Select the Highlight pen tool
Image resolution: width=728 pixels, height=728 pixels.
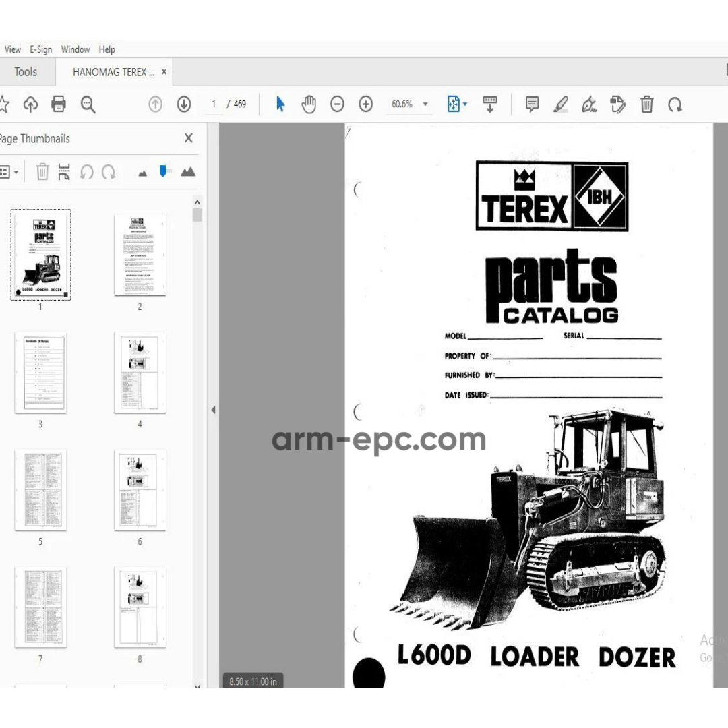(x=561, y=104)
